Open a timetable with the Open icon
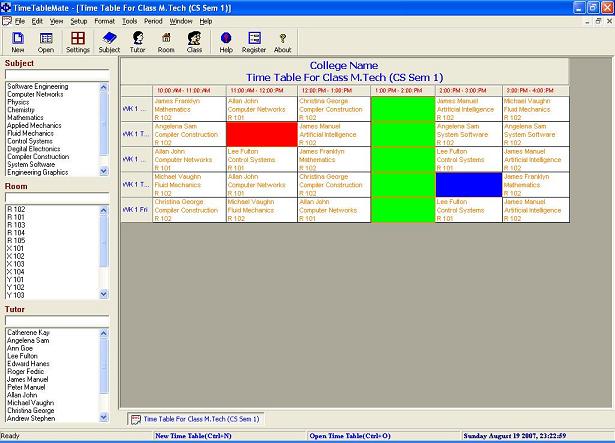 (x=46, y=41)
